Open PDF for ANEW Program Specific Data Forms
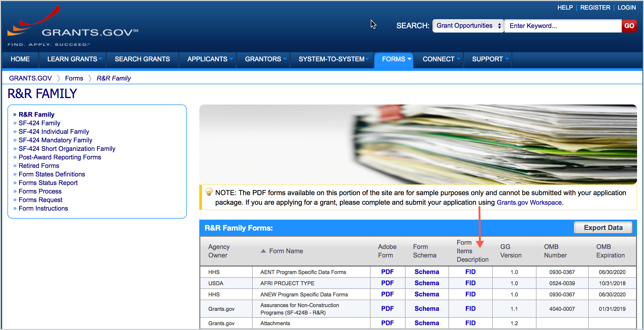The width and height of the screenshot is (644, 330). pyautogui.click(x=387, y=294)
